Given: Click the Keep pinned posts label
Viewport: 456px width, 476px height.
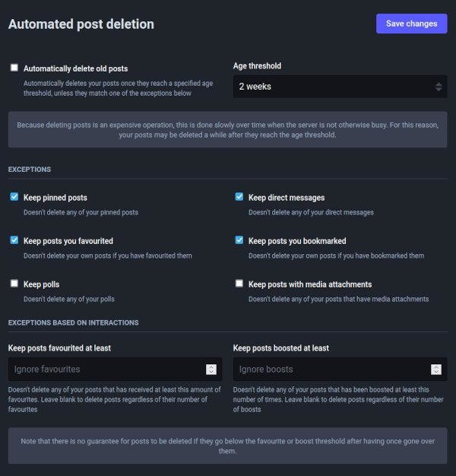Looking at the screenshot, I should pos(55,198).
